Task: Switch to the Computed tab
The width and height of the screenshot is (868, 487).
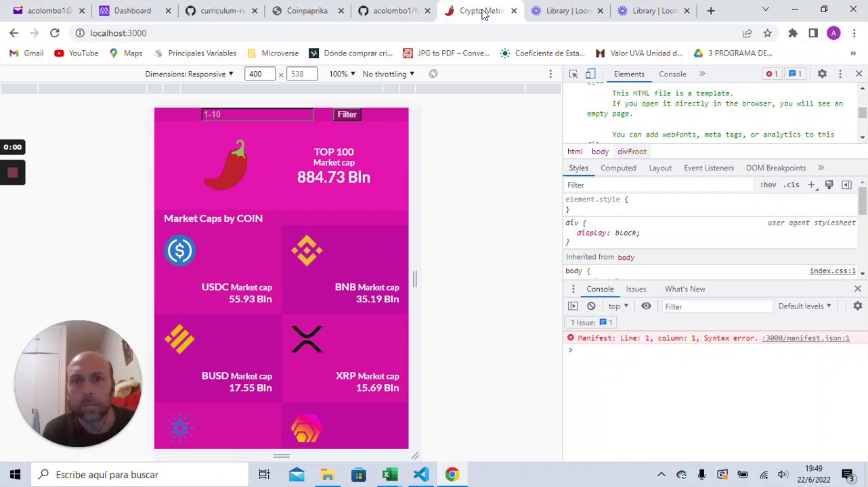Action: pyautogui.click(x=618, y=168)
